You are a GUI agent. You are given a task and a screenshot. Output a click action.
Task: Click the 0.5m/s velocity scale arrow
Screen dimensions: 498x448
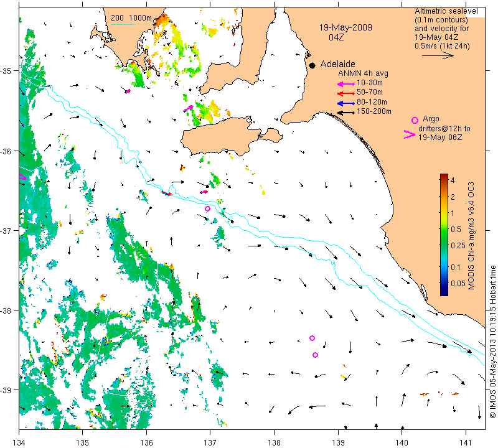pyautogui.click(x=438, y=56)
